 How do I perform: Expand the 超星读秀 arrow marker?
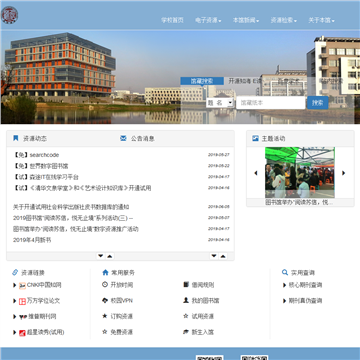coord(15,332)
